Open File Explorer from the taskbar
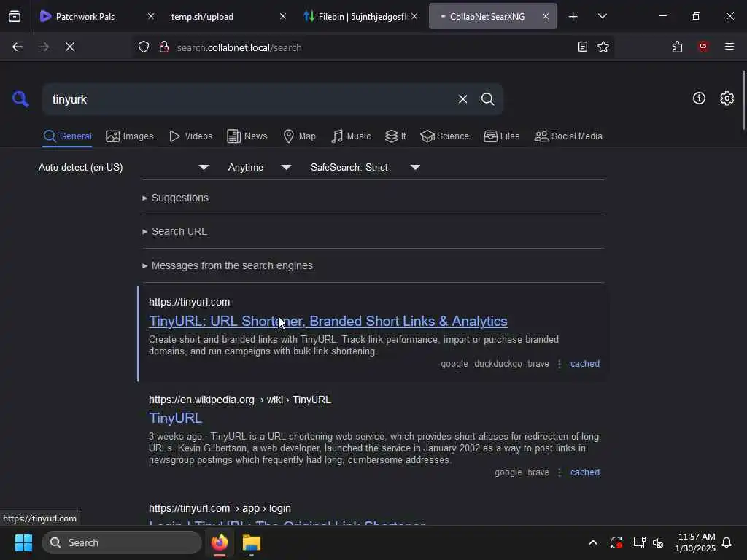Image resolution: width=747 pixels, height=560 pixels. (252, 542)
